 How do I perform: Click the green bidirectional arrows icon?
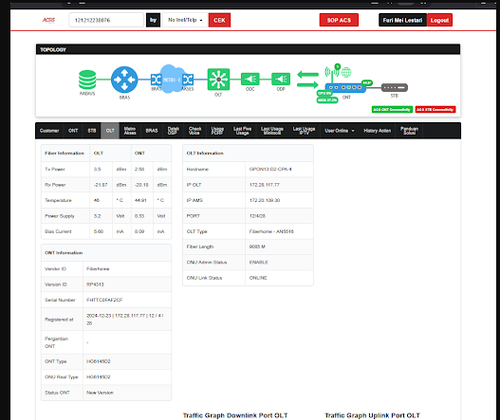[x=308, y=79]
